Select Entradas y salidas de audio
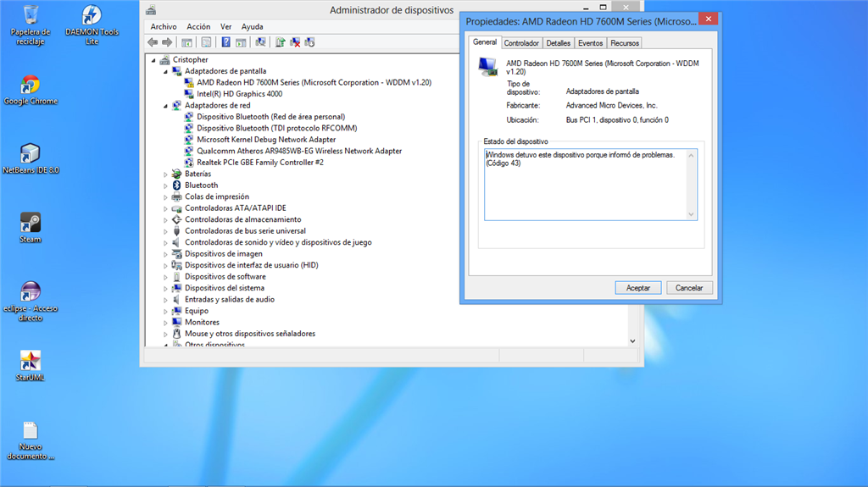This screenshot has width=868, height=487. click(229, 299)
